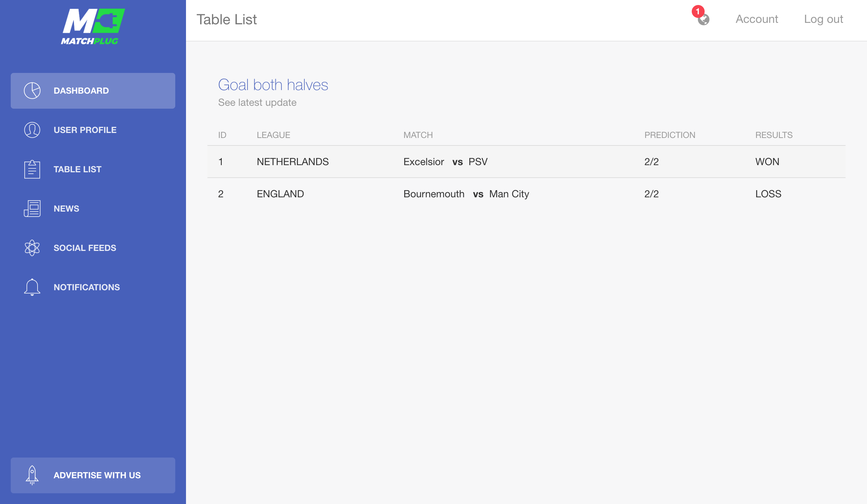Click the Goal both halves heading
The image size is (867, 504).
(273, 85)
